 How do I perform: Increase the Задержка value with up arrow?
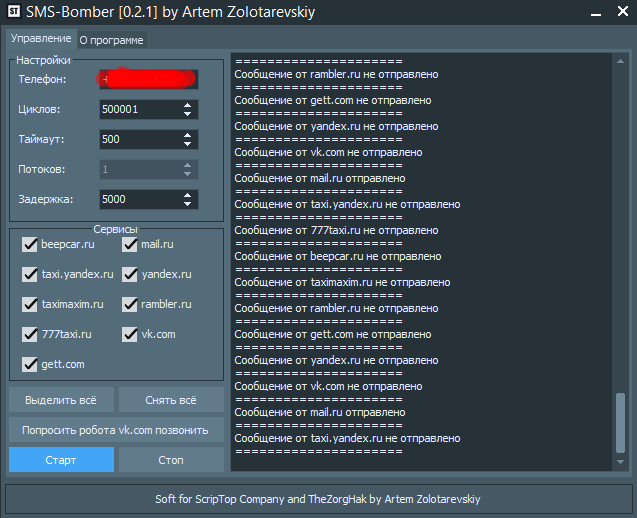[x=187, y=194]
